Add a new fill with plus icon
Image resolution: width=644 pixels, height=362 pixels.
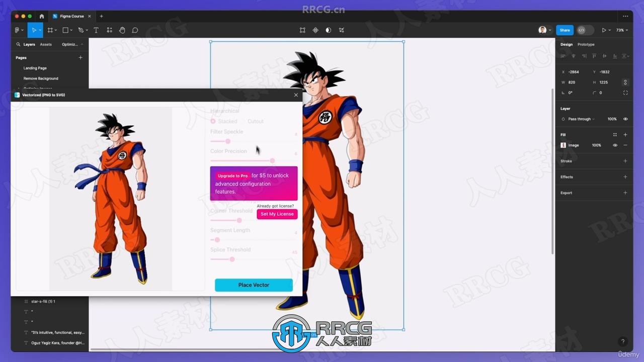click(x=625, y=135)
